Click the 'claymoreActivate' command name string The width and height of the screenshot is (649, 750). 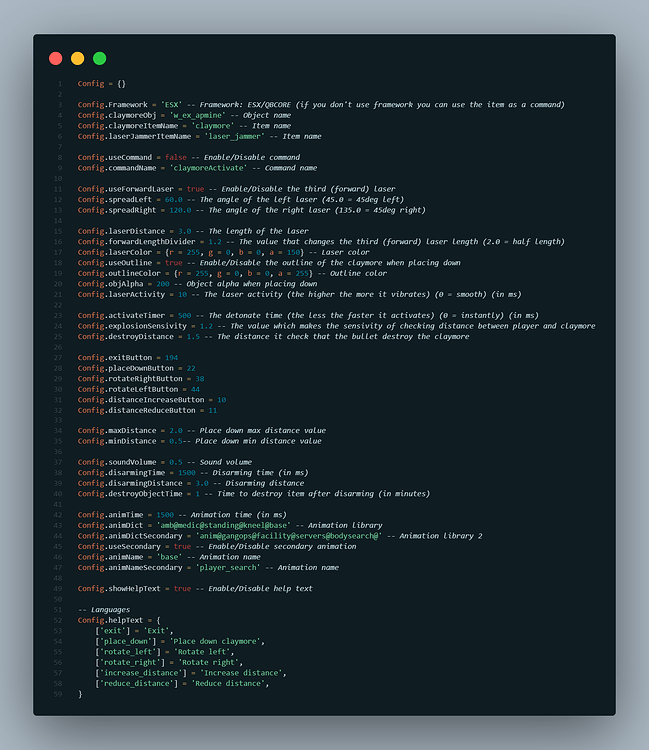click(x=209, y=168)
